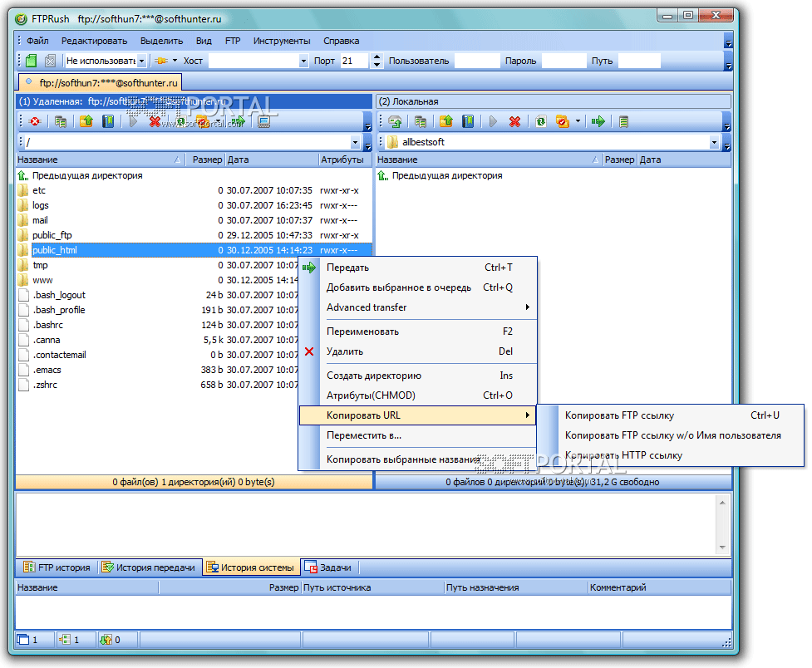Click red X delete icon in remote toolbar
Image resolution: width=812 pixels, height=668 pixels.
coord(155,121)
